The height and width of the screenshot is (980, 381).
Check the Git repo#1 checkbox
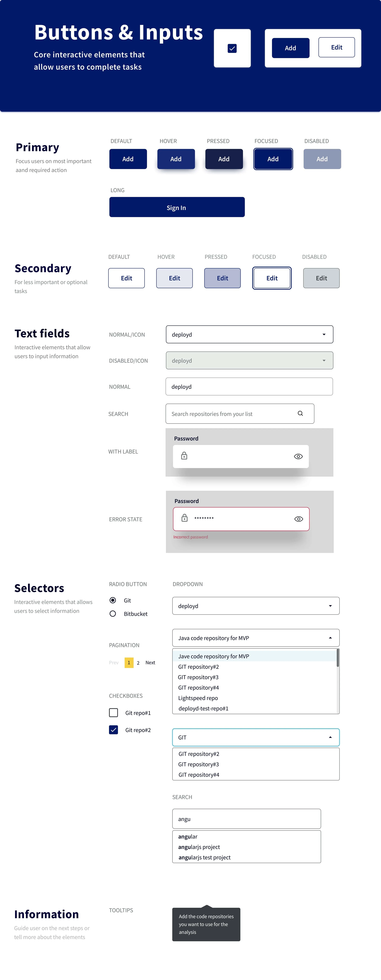(113, 713)
